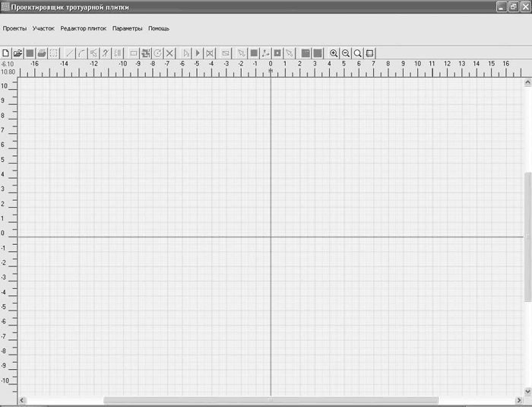Screen dimensions: 532x407
Task: Click the Save project icon
Action: click(x=30, y=53)
